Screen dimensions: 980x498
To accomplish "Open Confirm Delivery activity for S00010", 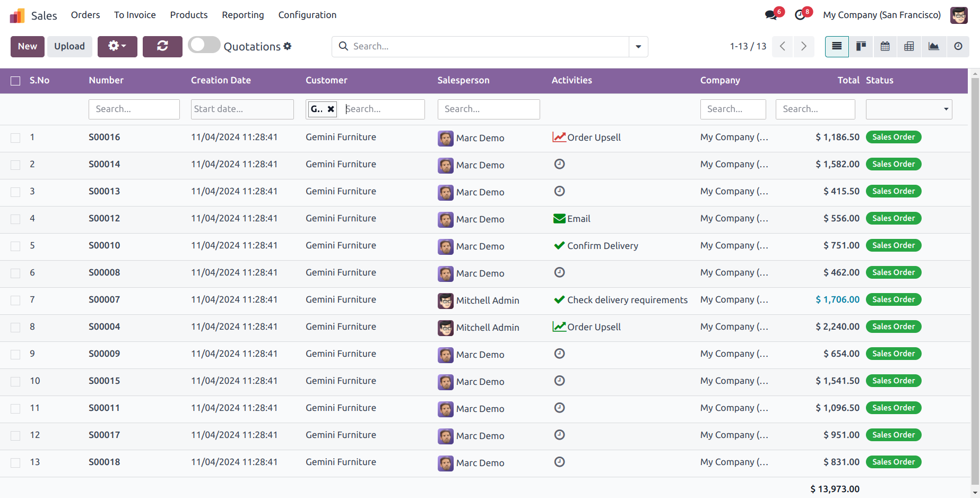I will tap(595, 246).
